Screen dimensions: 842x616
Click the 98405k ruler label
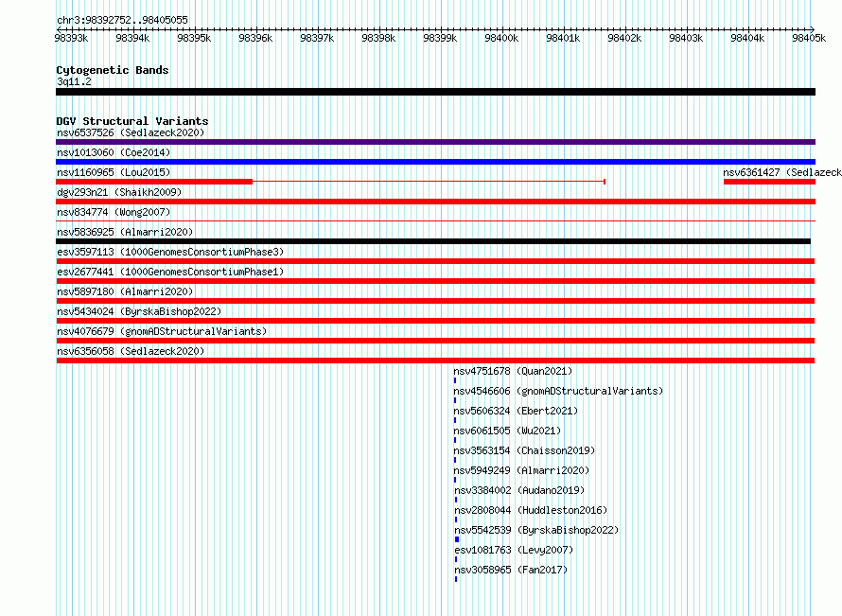pyautogui.click(x=809, y=38)
